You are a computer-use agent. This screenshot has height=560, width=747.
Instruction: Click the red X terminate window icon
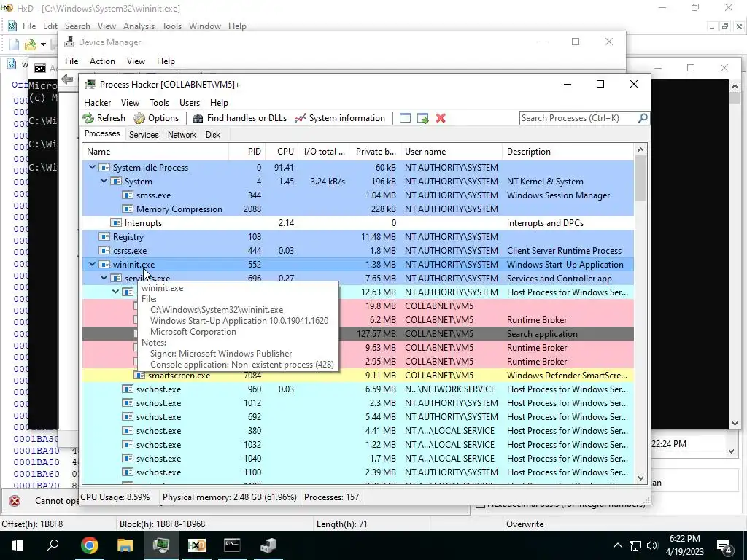[441, 118]
